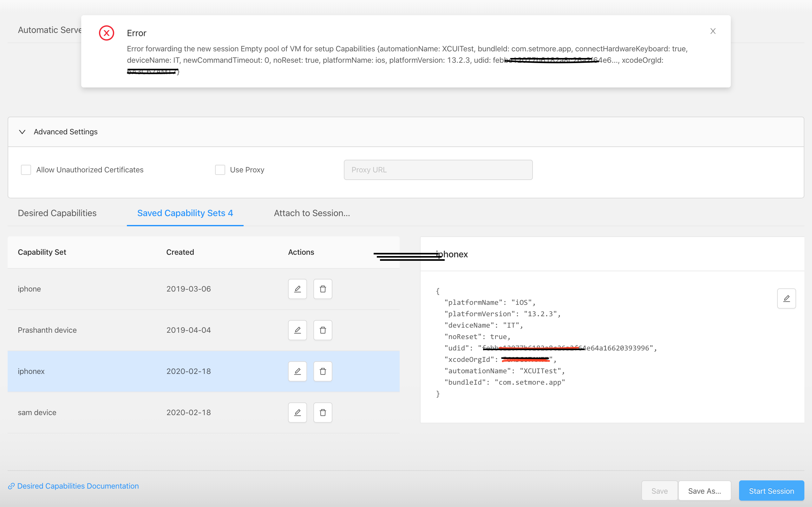Collapse the Advanced Settings section
812x507 pixels.
(22, 132)
